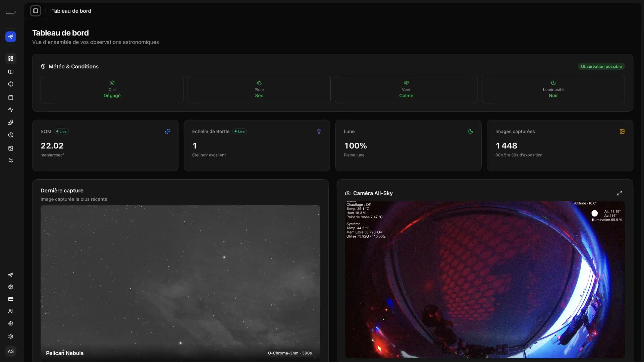Click the 'mag/arcsec²' unit label
The image size is (644, 362).
tap(52, 155)
